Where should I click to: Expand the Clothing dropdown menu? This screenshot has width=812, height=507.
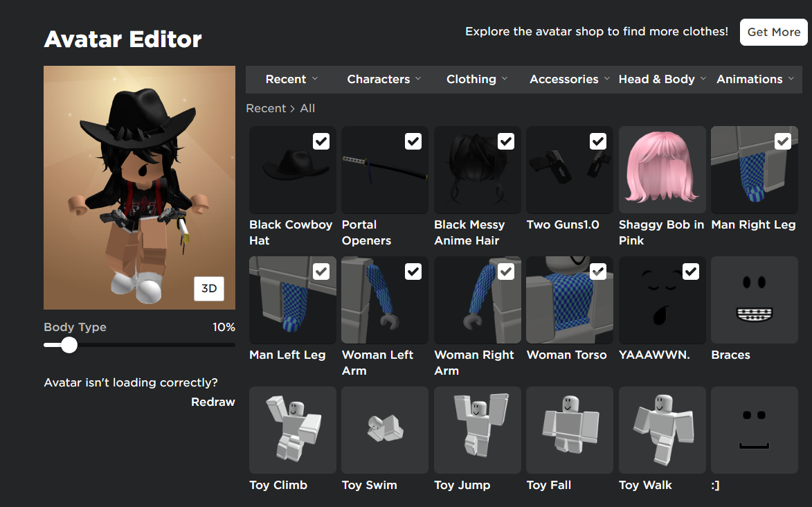coord(477,79)
